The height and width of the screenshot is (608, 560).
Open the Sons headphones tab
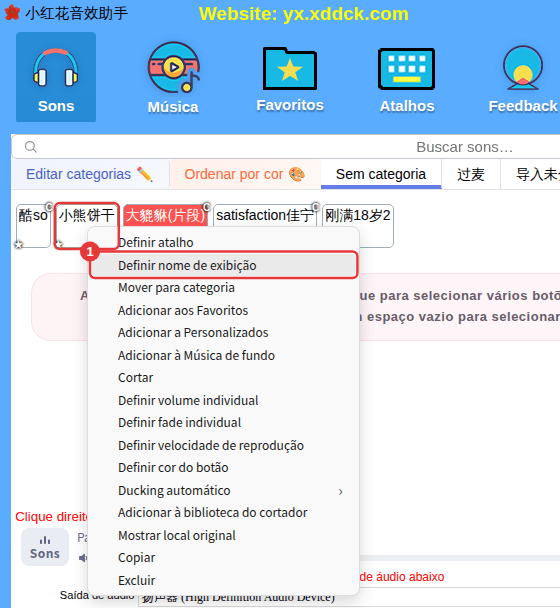coord(56,77)
